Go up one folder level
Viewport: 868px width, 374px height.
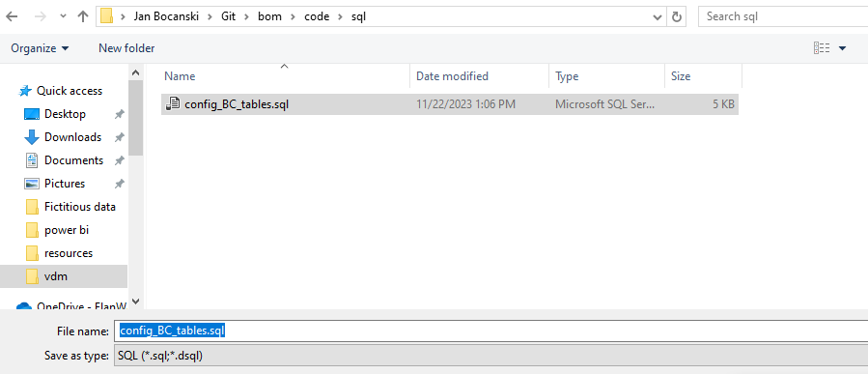click(x=83, y=16)
